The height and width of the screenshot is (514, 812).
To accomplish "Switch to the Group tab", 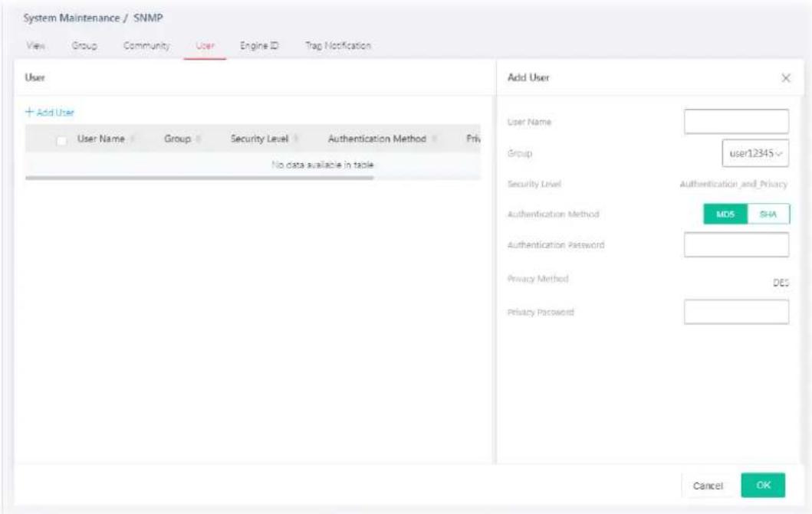I will click(84, 45).
